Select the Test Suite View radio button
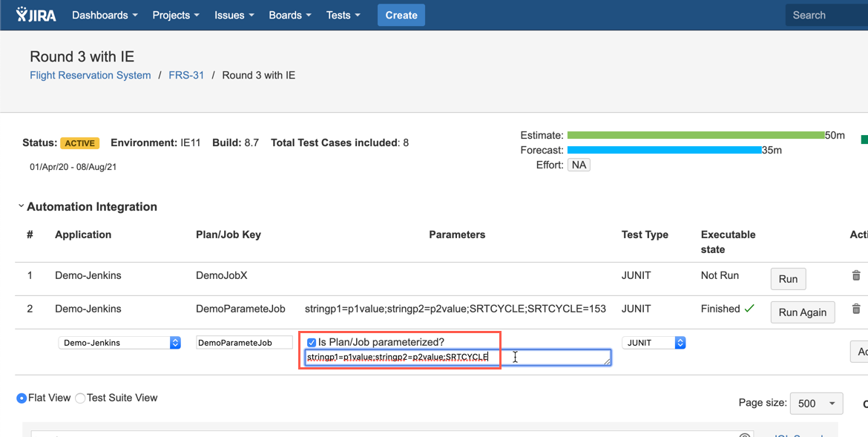Screen dimensions: 868x437 pyautogui.click(x=80, y=398)
